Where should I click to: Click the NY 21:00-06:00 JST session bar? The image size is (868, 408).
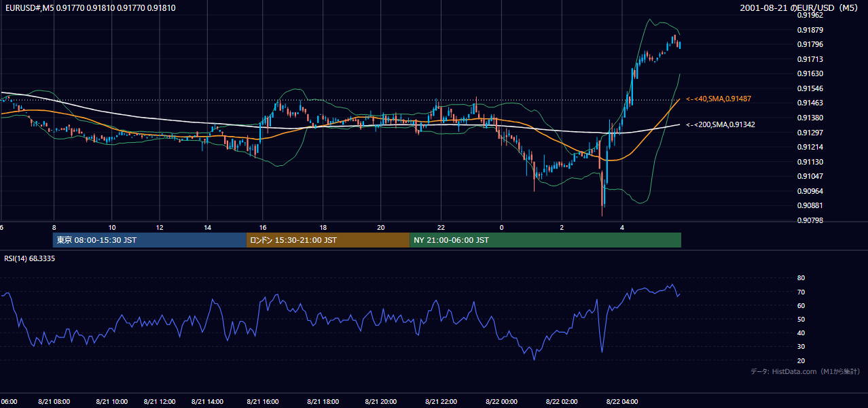[545, 240]
